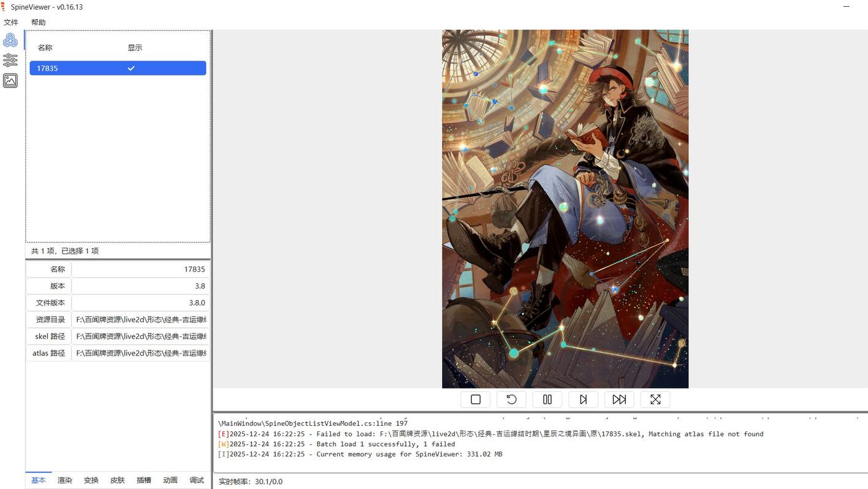Restart the animation from the beginning
The width and height of the screenshot is (868, 489).
point(511,400)
